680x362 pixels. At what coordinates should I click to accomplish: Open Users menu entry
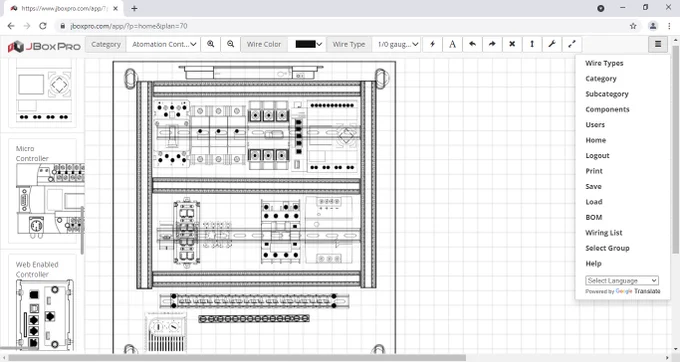595,125
